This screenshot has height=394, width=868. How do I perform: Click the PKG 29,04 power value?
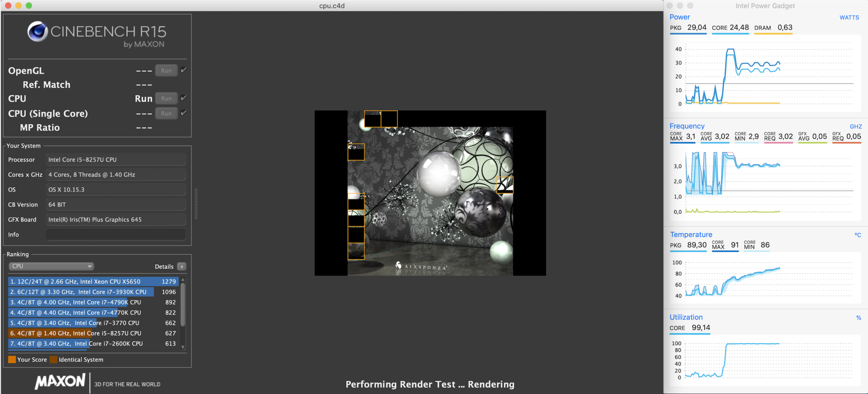(x=688, y=28)
